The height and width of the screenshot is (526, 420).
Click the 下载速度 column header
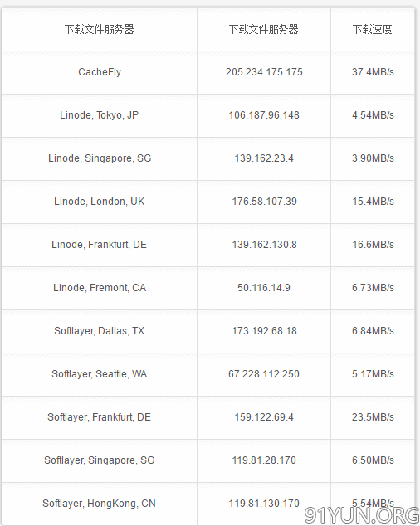(373, 30)
